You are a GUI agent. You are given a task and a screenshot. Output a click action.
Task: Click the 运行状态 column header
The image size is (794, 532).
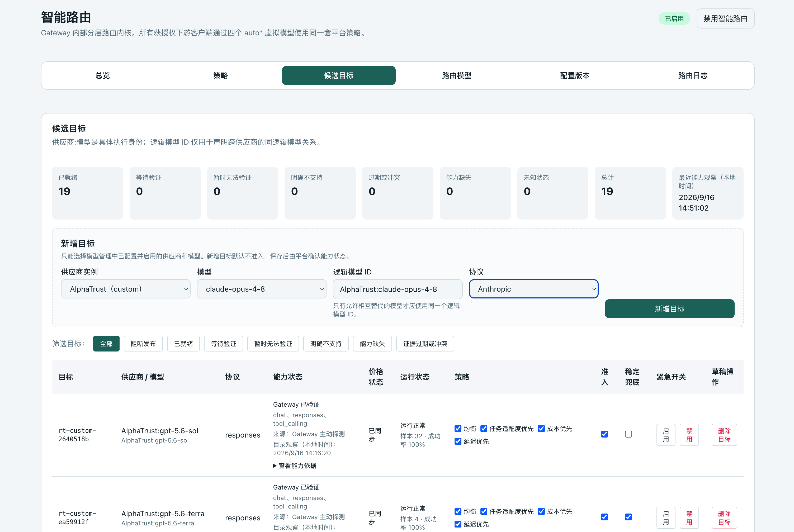click(x=415, y=377)
